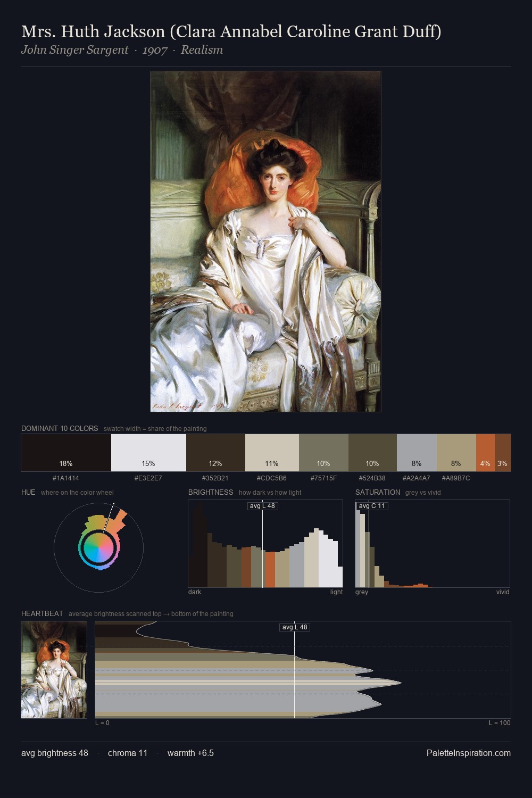532x798 pixels.
Task: Click the hex code #CDC5B6 text
Action: (272, 478)
